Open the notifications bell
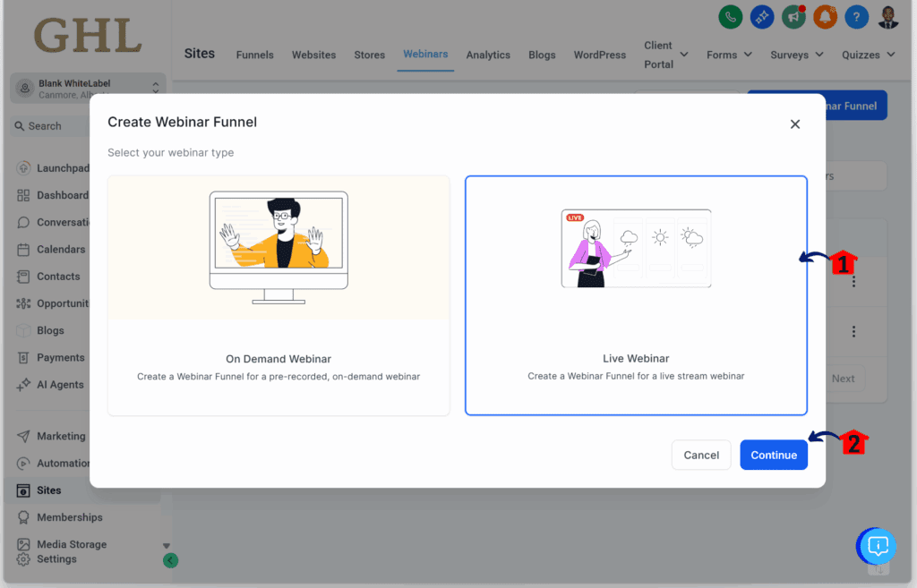The image size is (917, 588). click(825, 16)
